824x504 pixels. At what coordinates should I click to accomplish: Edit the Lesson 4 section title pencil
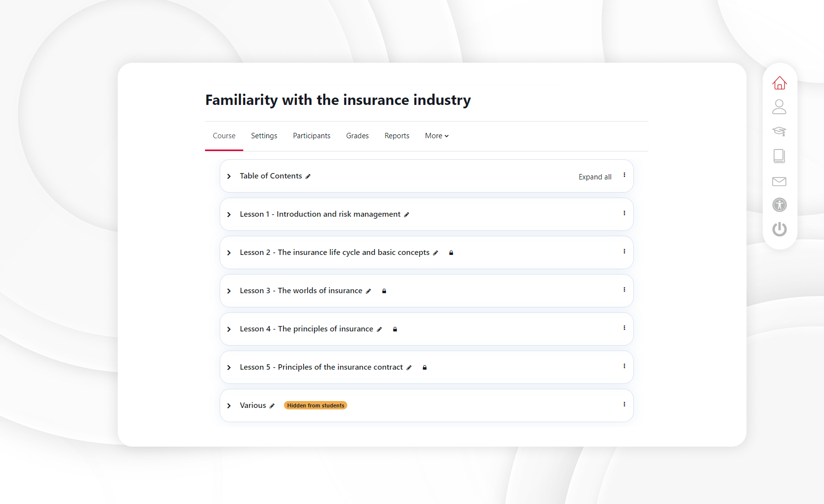tap(379, 329)
